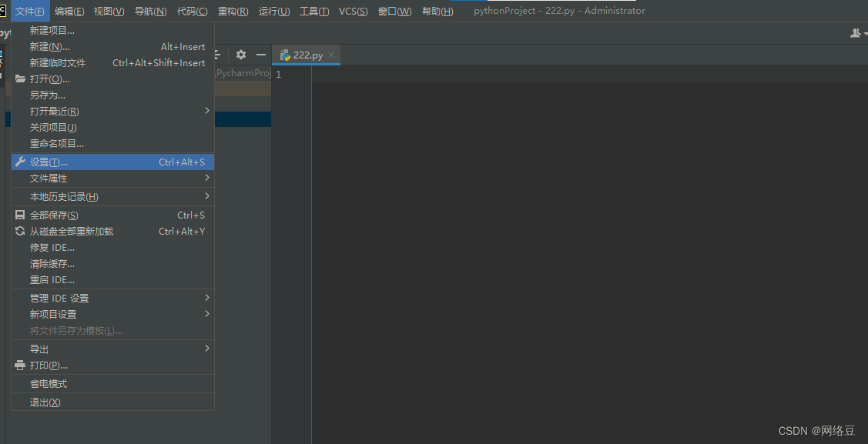Choose 退出(X) to quit PyCharm
Image resolution: width=868 pixels, height=444 pixels.
[113, 402]
